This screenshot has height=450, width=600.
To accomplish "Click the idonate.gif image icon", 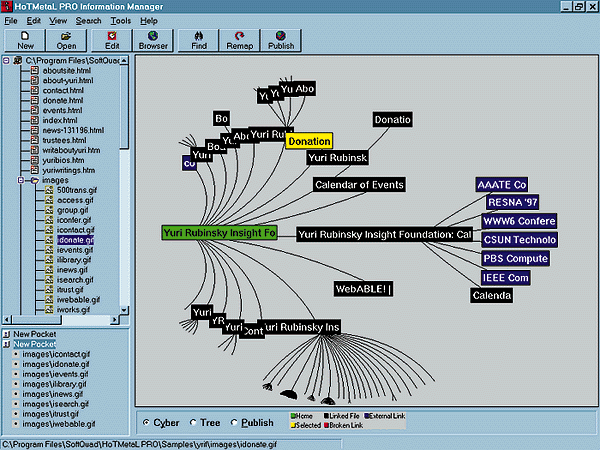I will click(x=49, y=240).
